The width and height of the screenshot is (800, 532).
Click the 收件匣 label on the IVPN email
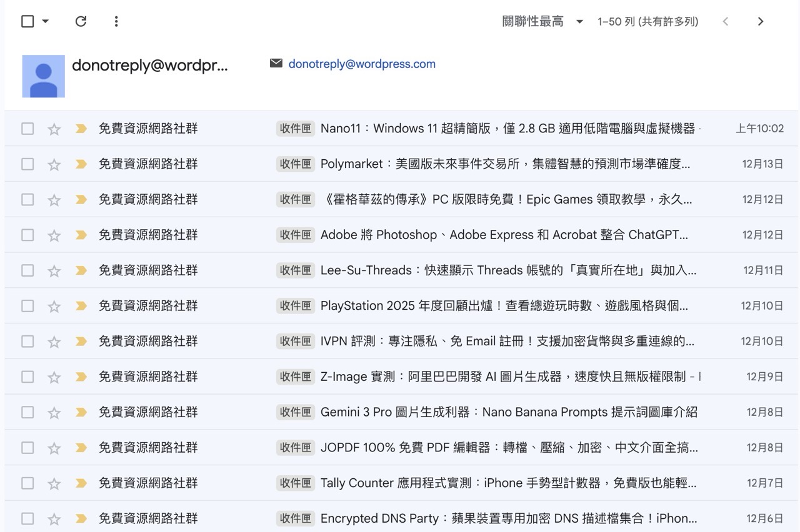[294, 341]
